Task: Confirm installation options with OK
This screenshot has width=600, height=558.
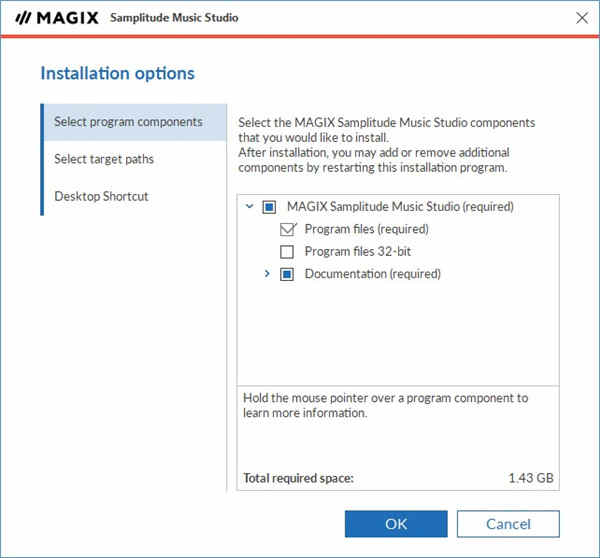Action: (x=396, y=524)
